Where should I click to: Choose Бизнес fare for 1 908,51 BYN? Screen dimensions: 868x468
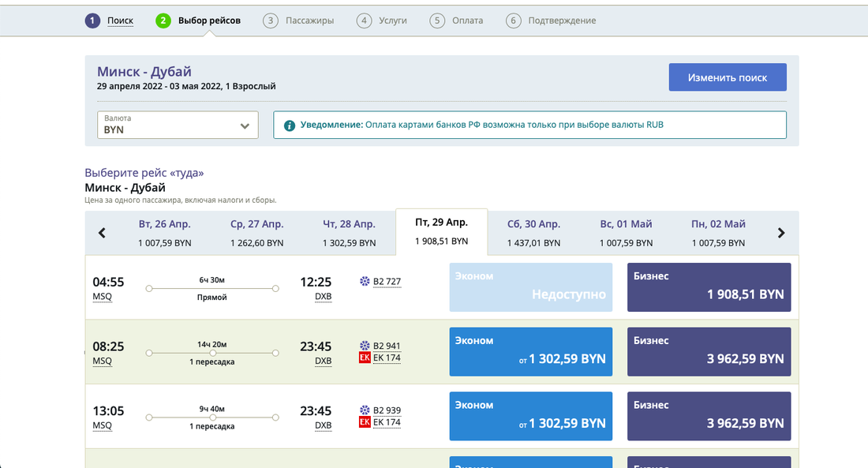(709, 286)
